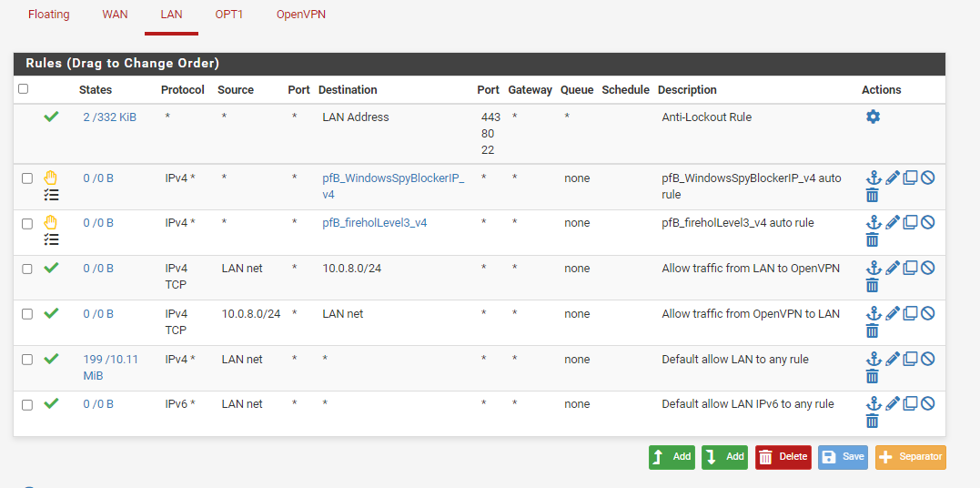This screenshot has height=488, width=980.
Task: Tick checkbox for Default allow LAN to any
Action: [27, 360]
